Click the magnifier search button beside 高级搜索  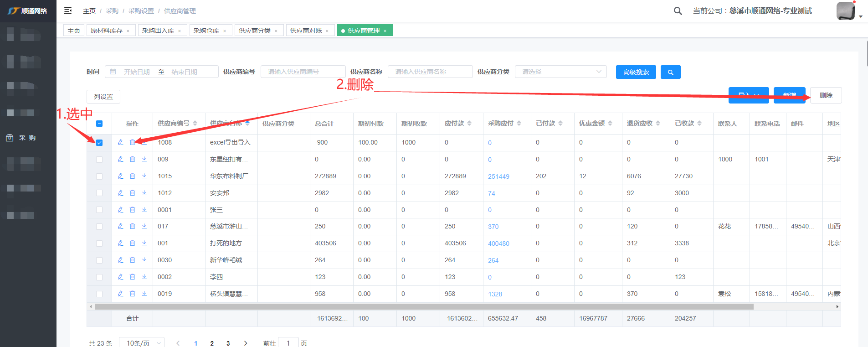[670, 72]
